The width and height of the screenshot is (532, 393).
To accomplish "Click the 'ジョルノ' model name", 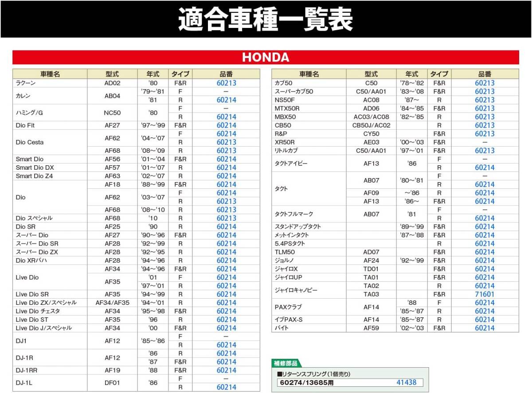I will click(x=284, y=261).
